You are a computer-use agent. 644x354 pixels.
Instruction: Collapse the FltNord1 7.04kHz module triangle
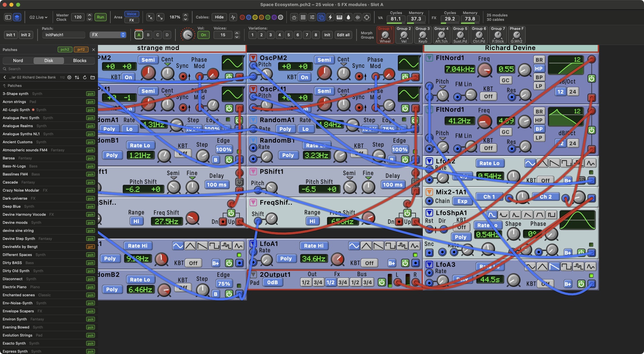[429, 58]
